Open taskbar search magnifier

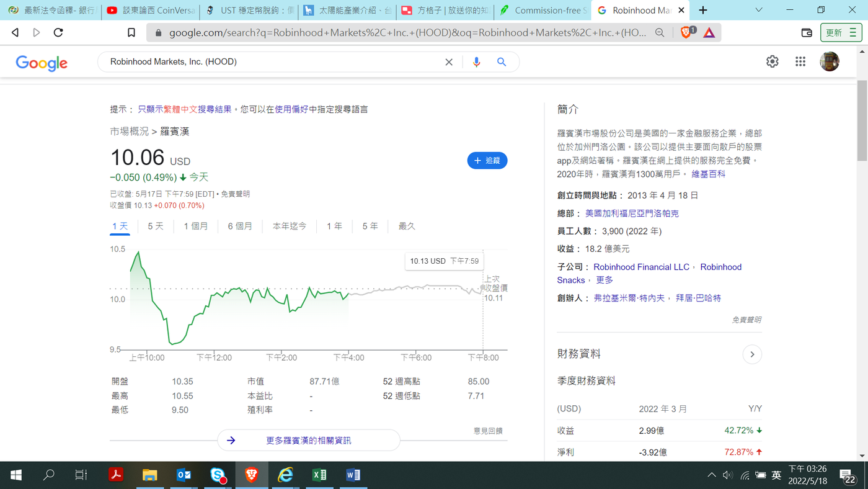pos(48,475)
